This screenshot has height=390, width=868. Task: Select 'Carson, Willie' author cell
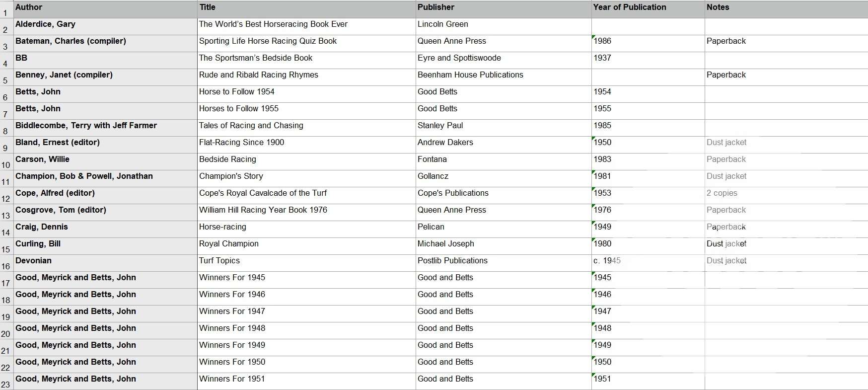click(x=105, y=162)
